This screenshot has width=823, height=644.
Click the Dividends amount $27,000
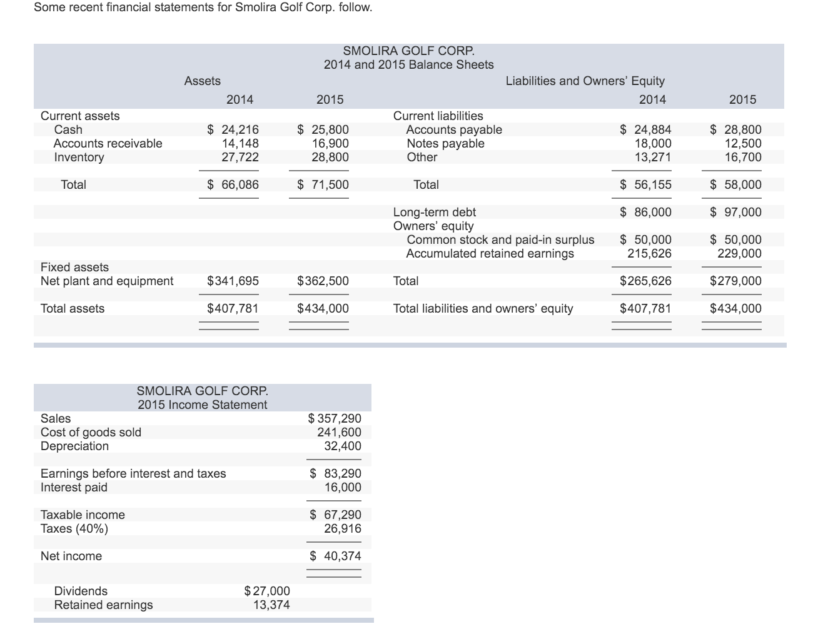[x=267, y=591]
